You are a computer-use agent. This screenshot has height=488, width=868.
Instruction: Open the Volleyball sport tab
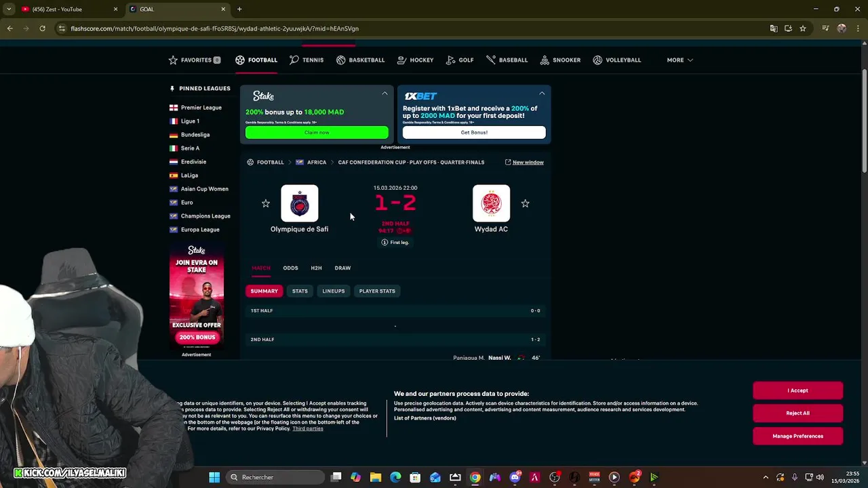(616, 60)
